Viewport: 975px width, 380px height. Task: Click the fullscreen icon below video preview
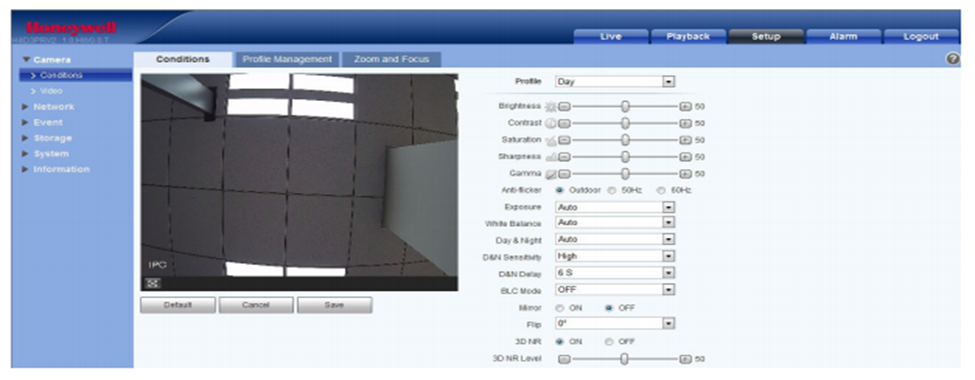tap(152, 284)
